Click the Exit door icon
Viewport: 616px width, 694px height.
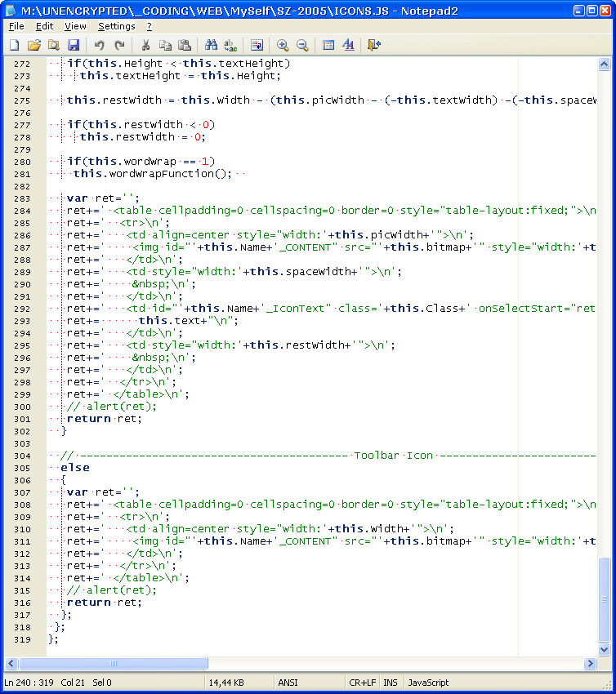point(374,45)
